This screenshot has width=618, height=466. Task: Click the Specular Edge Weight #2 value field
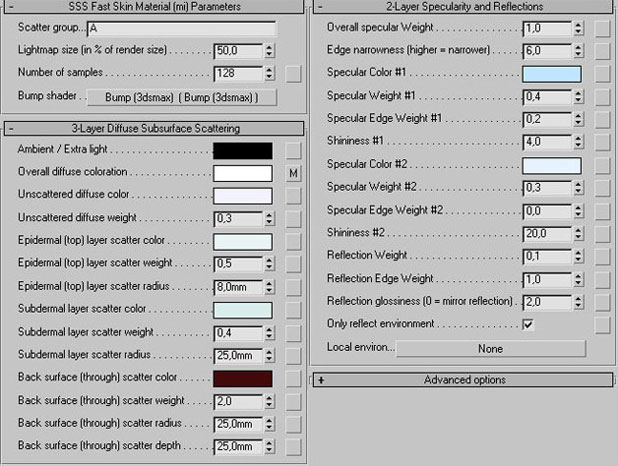click(547, 211)
